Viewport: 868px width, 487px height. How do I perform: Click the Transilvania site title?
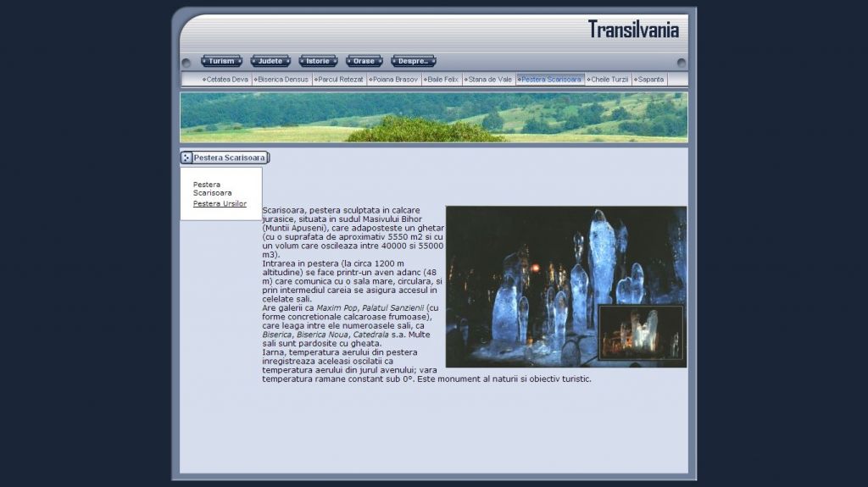click(x=633, y=30)
